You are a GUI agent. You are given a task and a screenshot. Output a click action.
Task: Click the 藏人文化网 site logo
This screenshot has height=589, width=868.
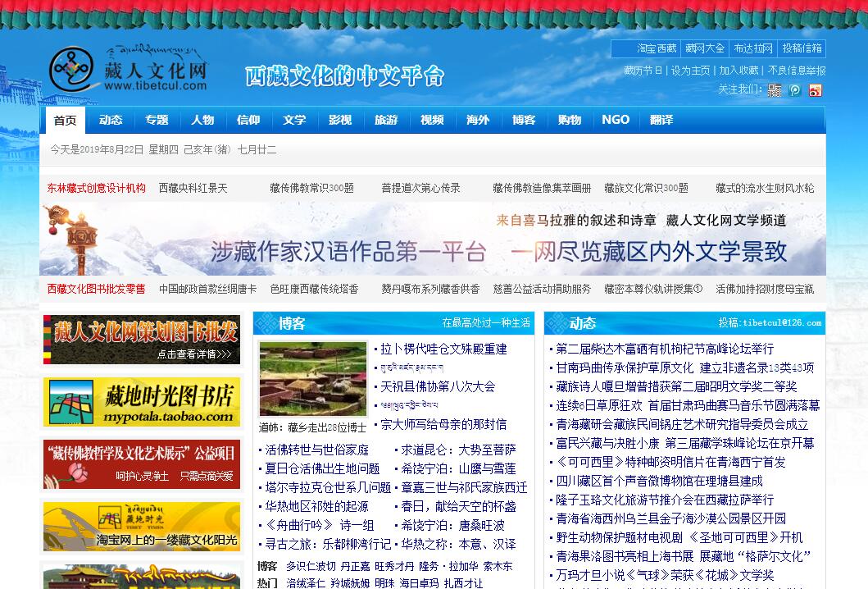click(x=129, y=69)
